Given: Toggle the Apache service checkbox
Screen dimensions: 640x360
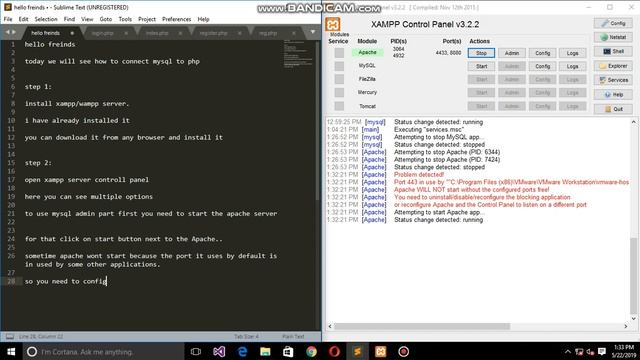Looking at the screenshot, I should click(x=339, y=53).
